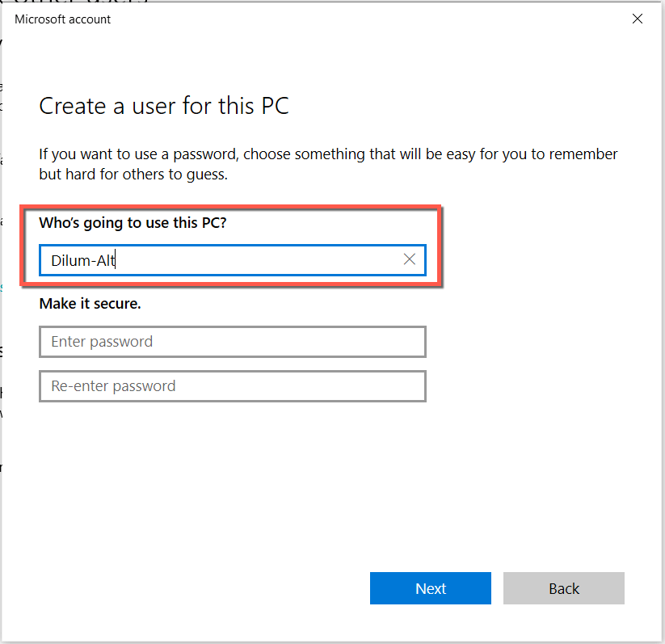Screen dimensions: 665x644
Task: Click the Next button
Action: pos(430,588)
